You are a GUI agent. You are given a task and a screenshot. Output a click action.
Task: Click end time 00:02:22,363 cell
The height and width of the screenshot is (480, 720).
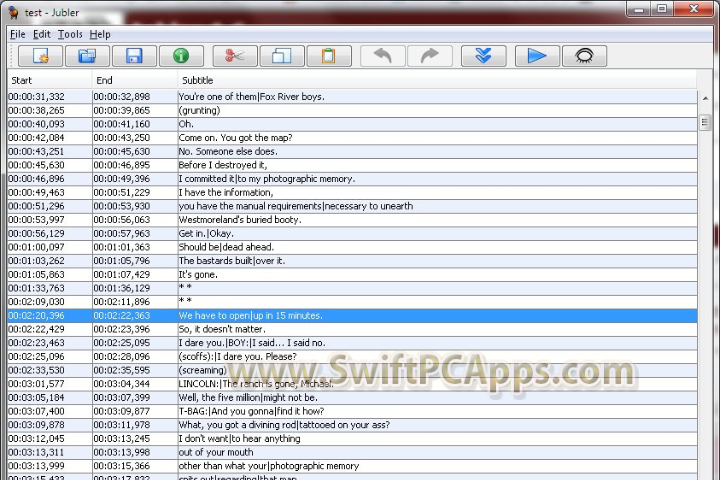(135, 316)
